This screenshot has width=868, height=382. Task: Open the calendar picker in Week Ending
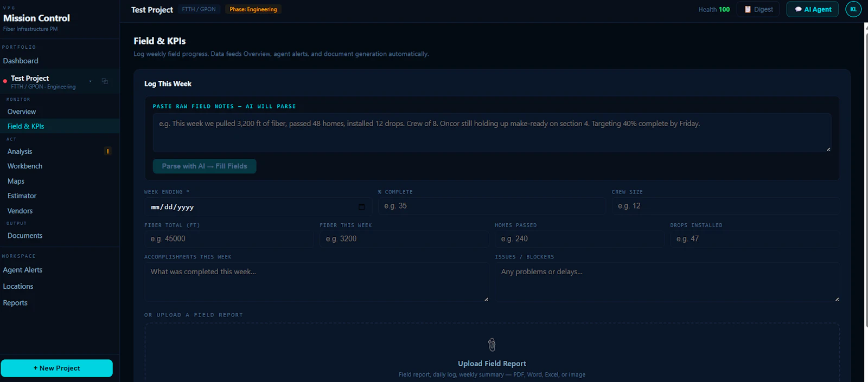click(361, 207)
